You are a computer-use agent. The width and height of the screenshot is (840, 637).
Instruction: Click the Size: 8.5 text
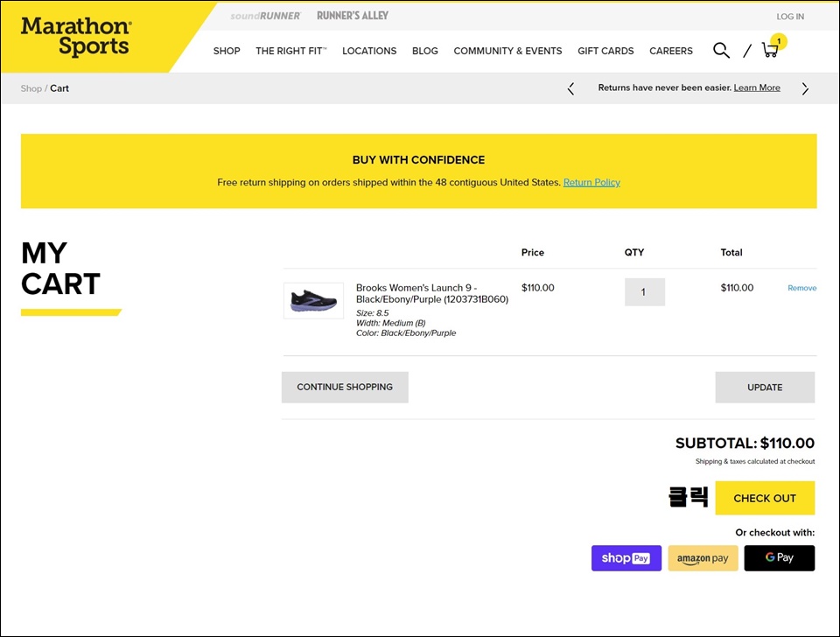pyautogui.click(x=373, y=313)
